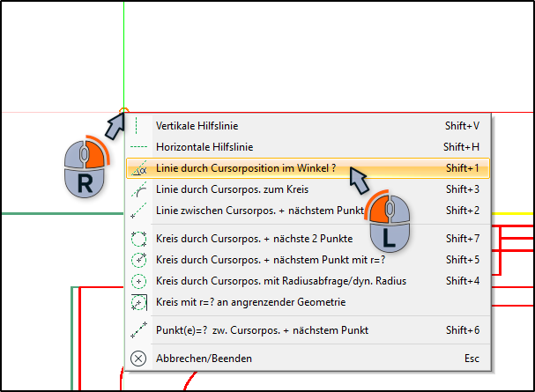Select Punkt(e)=? zw. Cursorpos. entry

[x=308, y=330]
